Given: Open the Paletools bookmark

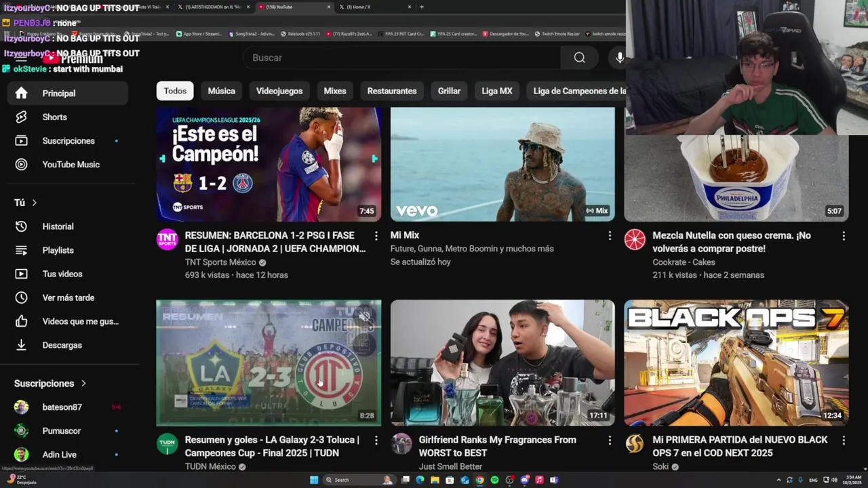Looking at the screenshot, I should point(300,33).
